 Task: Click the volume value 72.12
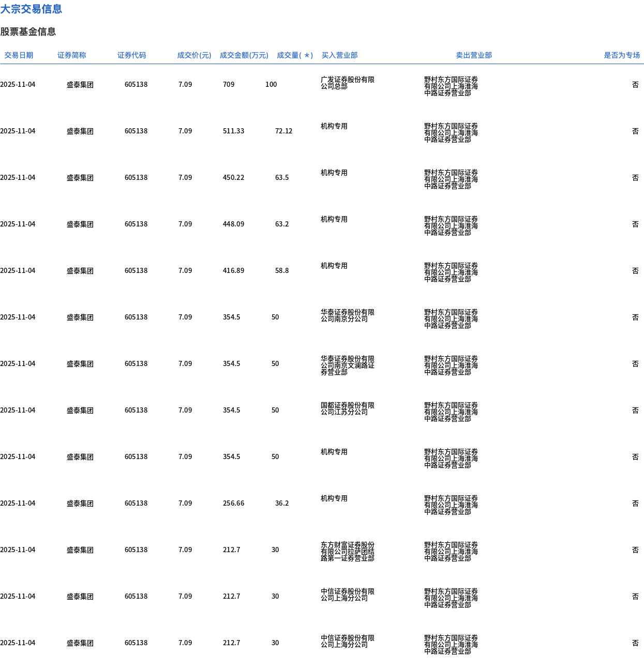(283, 131)
